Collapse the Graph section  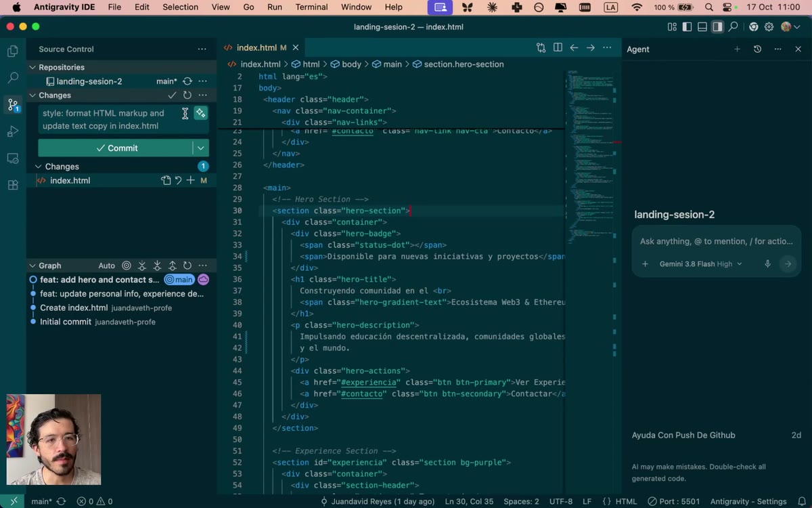tap(32, 266)
